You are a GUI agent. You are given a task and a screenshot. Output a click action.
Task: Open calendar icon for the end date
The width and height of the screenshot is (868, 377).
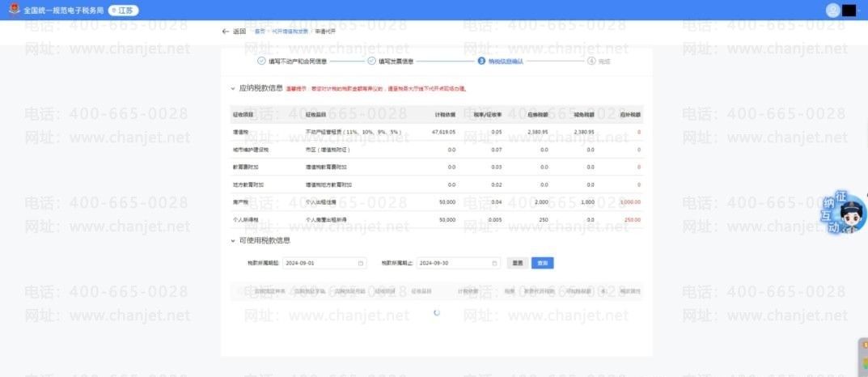[494, 264]
